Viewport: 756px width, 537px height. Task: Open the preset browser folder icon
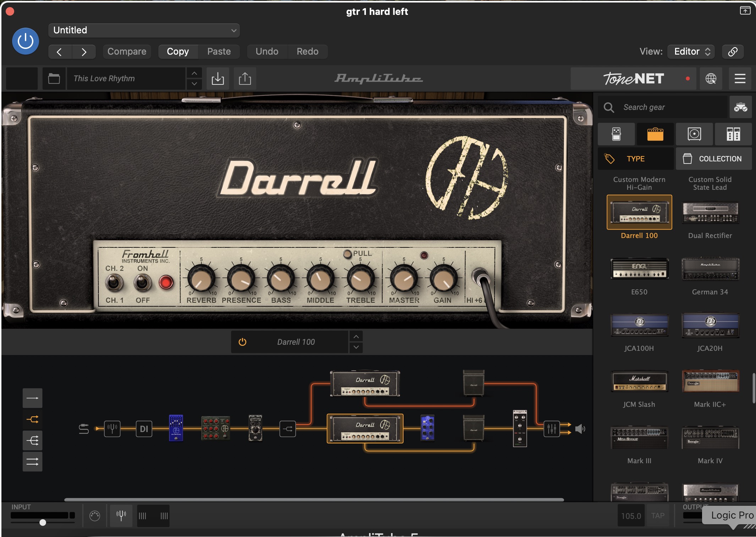[54, 78]
